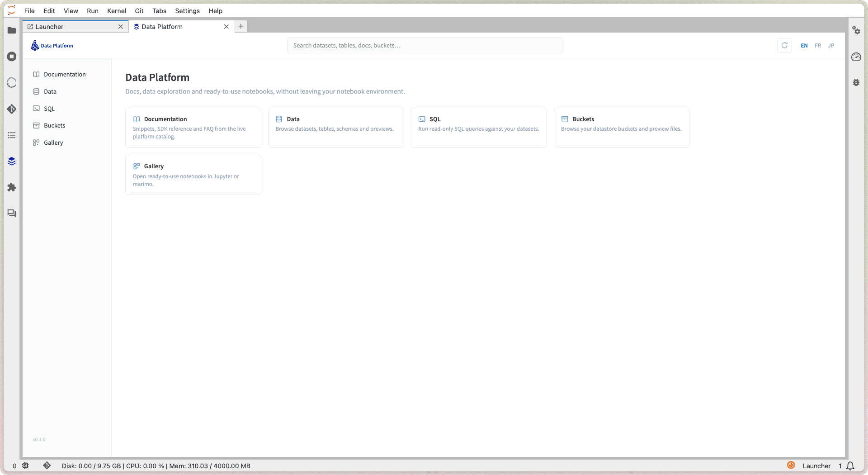Click the Git diamond icon in status bar

(47, 465)
